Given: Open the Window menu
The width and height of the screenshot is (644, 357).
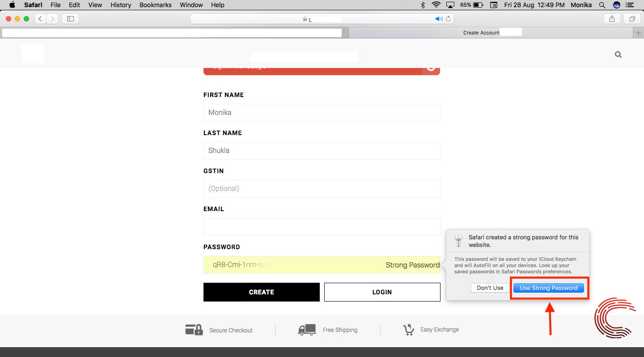Looking at the screenshot, I should click(x=191, y=5).
